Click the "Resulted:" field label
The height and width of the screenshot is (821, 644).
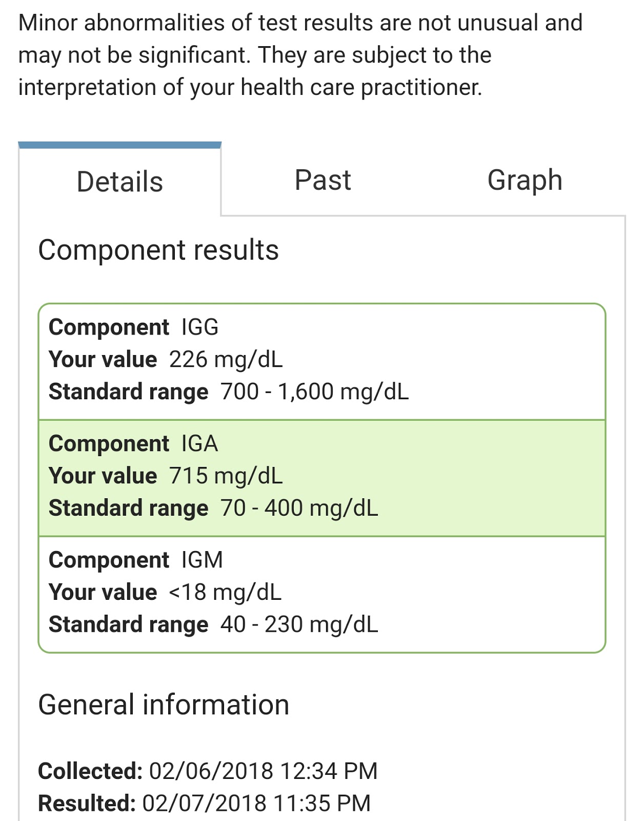(x=87, y=804)
